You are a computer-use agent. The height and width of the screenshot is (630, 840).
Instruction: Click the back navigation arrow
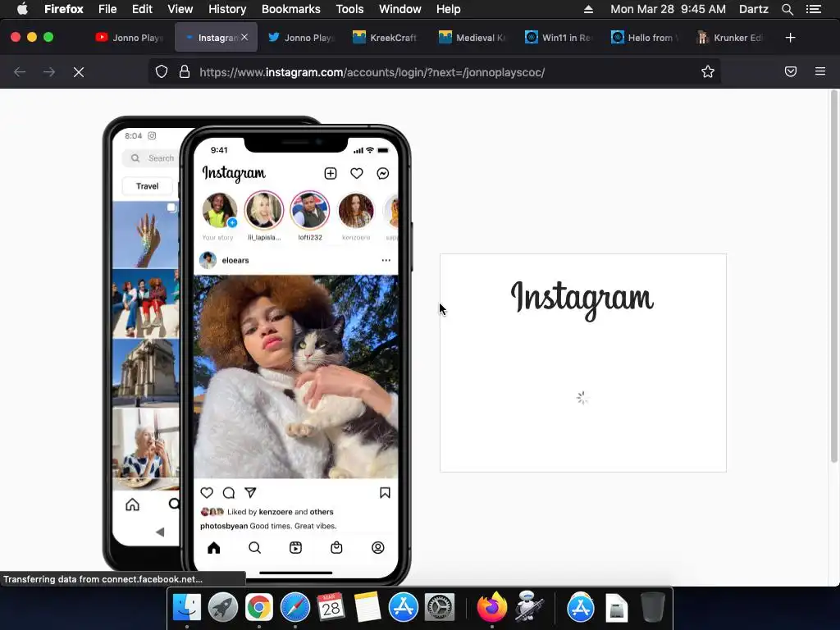[20, 72]
